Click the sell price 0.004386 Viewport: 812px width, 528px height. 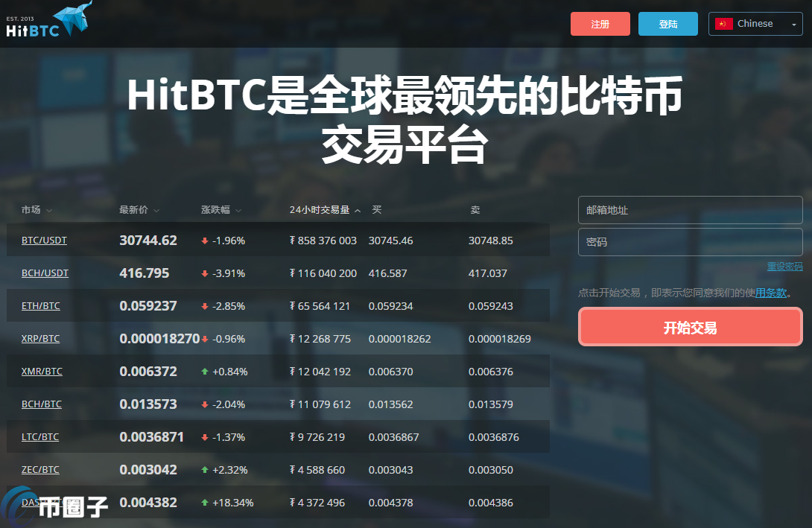pos(490,502)
